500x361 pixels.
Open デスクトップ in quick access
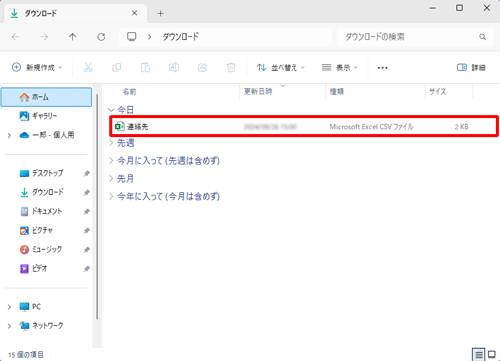tap(41, 173)
